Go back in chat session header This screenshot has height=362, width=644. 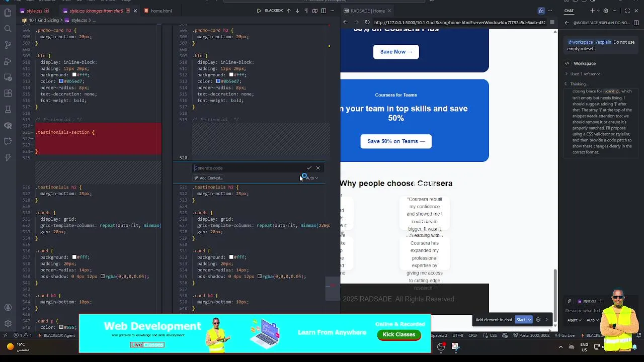567,23
